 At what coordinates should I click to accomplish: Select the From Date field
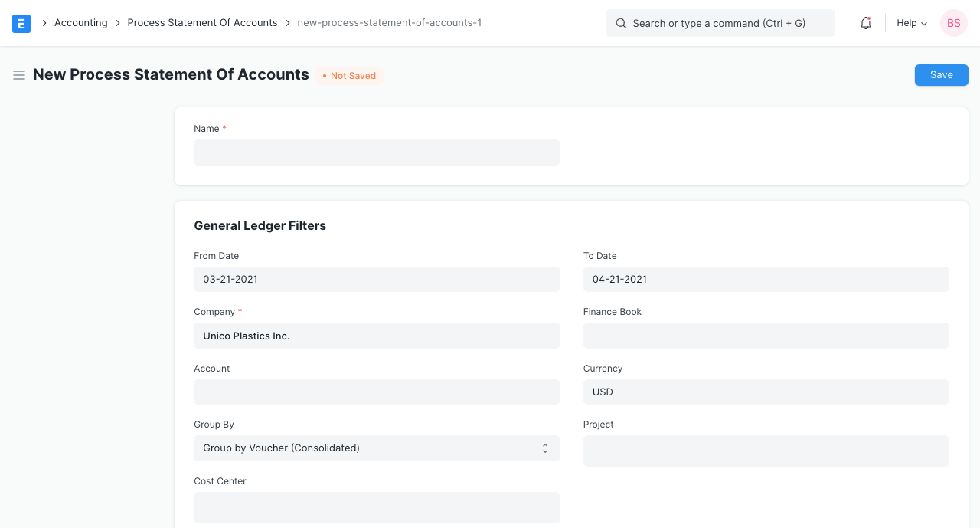(x=377, y=279)
